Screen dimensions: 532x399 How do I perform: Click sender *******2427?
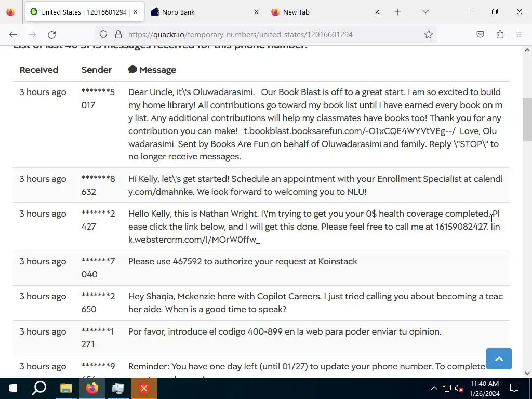pos(98,220)
